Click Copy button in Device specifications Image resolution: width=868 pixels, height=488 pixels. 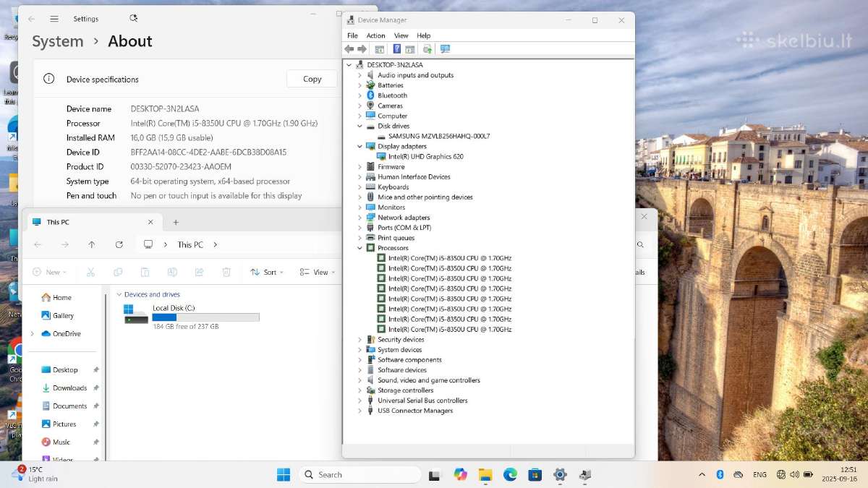[x=312, y=79]
